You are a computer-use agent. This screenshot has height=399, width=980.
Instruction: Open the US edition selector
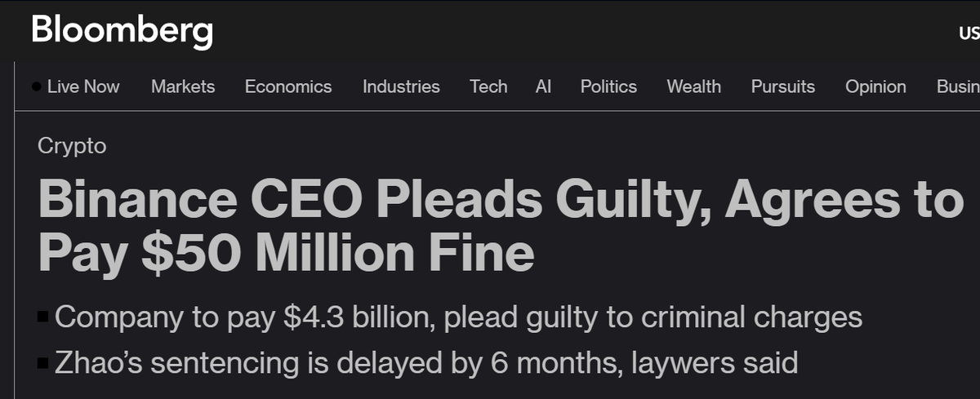969,33
